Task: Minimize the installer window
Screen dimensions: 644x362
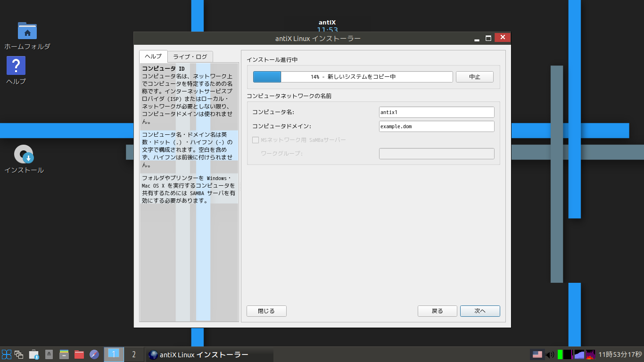Action: [x=477, y=38]
